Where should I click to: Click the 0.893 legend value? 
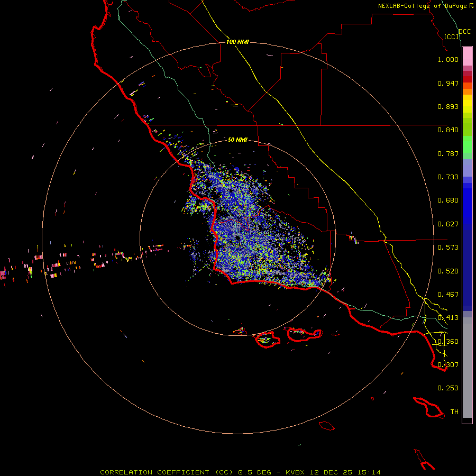coord(448,106)
